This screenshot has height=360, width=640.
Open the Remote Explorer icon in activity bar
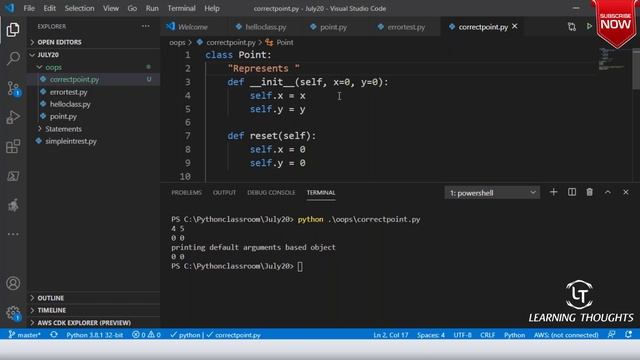(13, 176)
